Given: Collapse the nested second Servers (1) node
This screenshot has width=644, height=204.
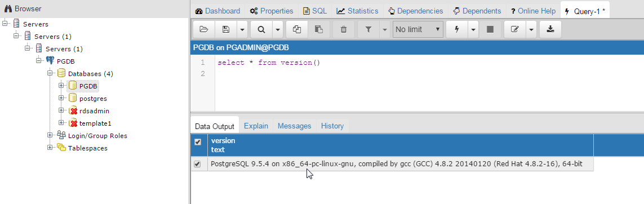Looking at the screenshot, I should coord(28,48).
